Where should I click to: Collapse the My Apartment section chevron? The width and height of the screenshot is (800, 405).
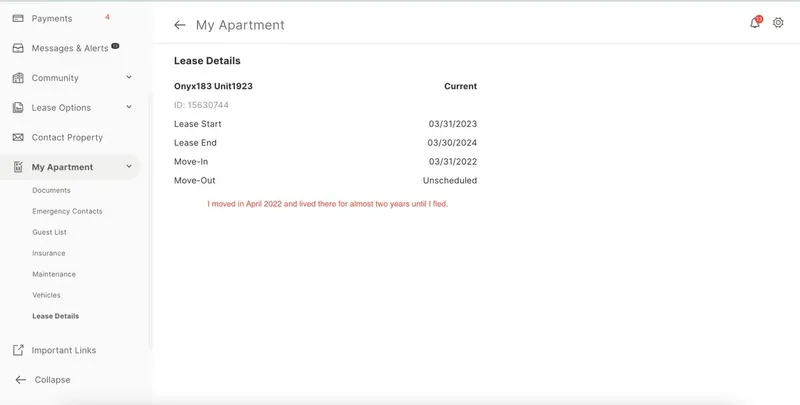click(x=129, y=166)
